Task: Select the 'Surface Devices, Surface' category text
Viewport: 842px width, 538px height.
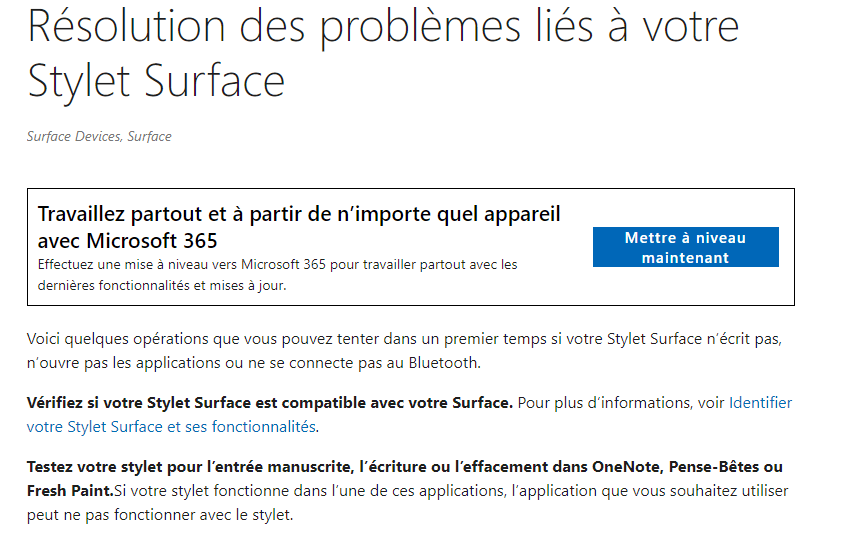Action: point(99,136)
